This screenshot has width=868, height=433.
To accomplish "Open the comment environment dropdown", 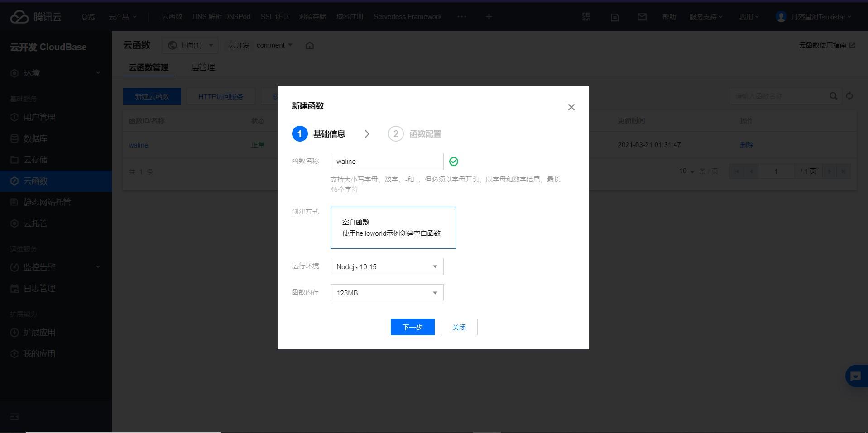I will pyautogui.click(x=274, y=45).
